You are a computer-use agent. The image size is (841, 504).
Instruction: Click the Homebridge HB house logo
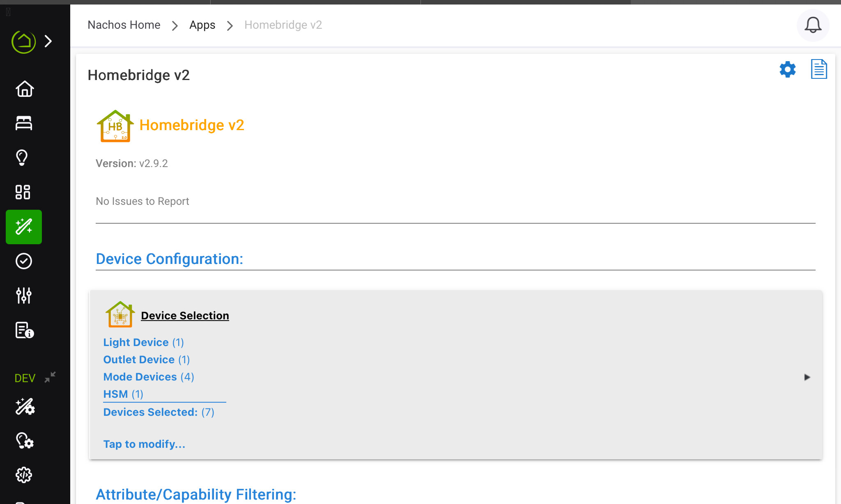(x=115, y=126)
